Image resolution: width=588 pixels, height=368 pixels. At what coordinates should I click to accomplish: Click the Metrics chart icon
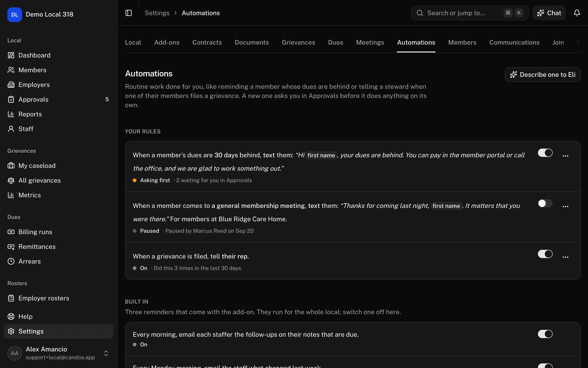pos(11,195)
